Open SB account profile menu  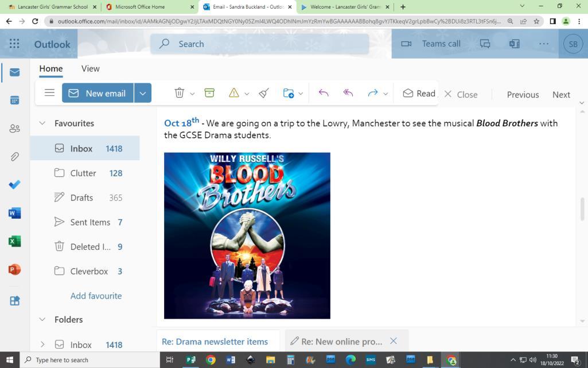coord(573,44)
